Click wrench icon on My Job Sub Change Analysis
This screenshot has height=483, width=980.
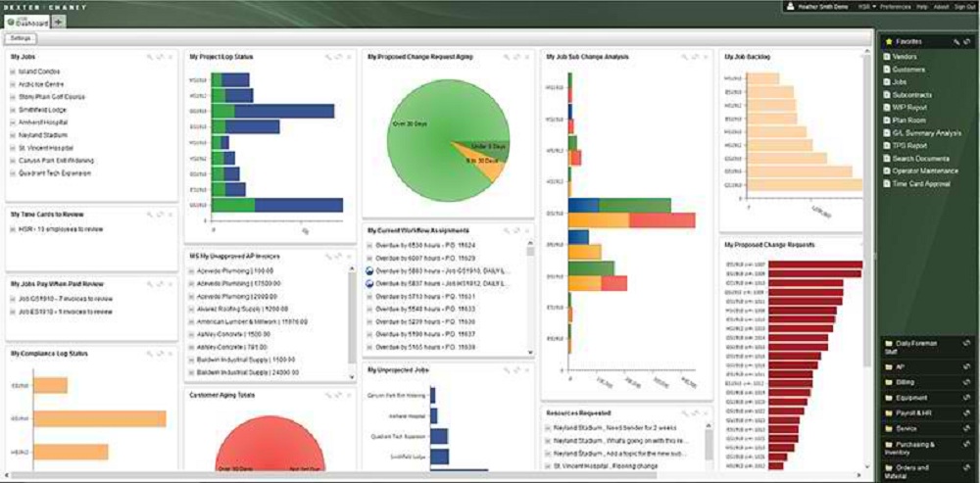[x=685, y=57]
